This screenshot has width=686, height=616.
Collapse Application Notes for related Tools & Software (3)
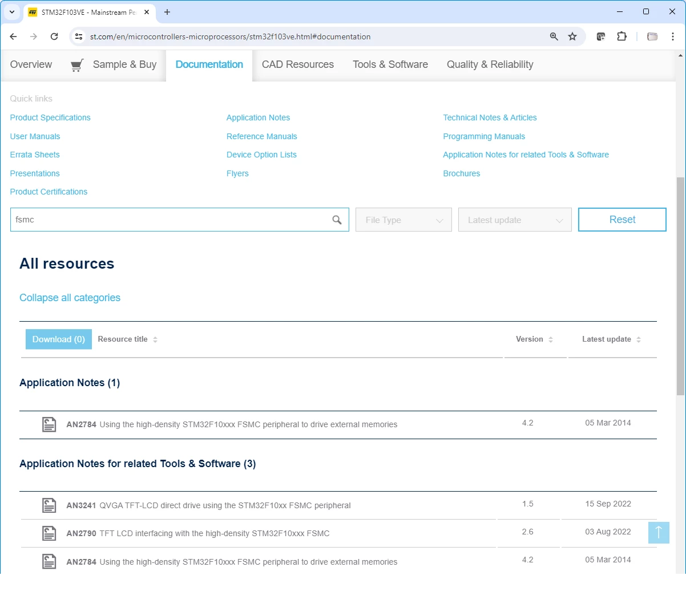coord(138,464)
